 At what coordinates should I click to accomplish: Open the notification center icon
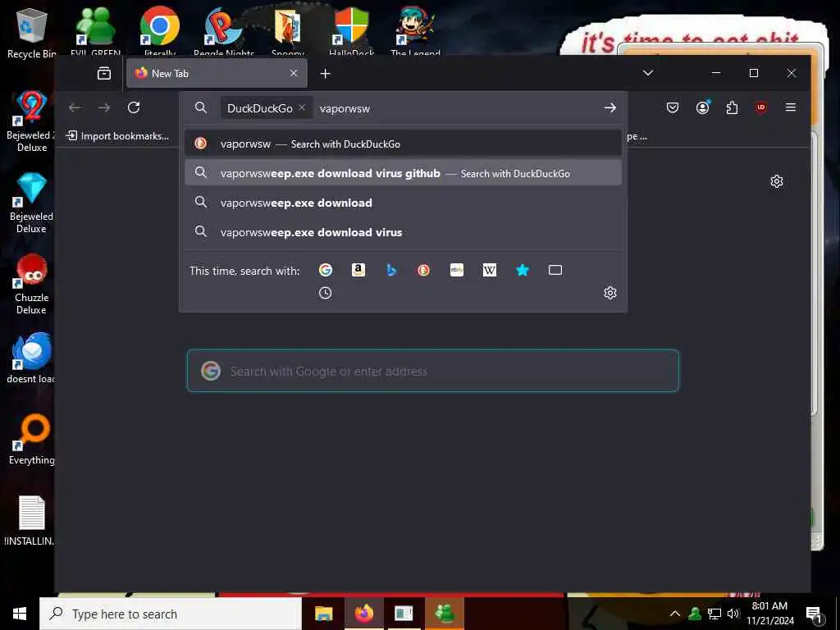813,614
